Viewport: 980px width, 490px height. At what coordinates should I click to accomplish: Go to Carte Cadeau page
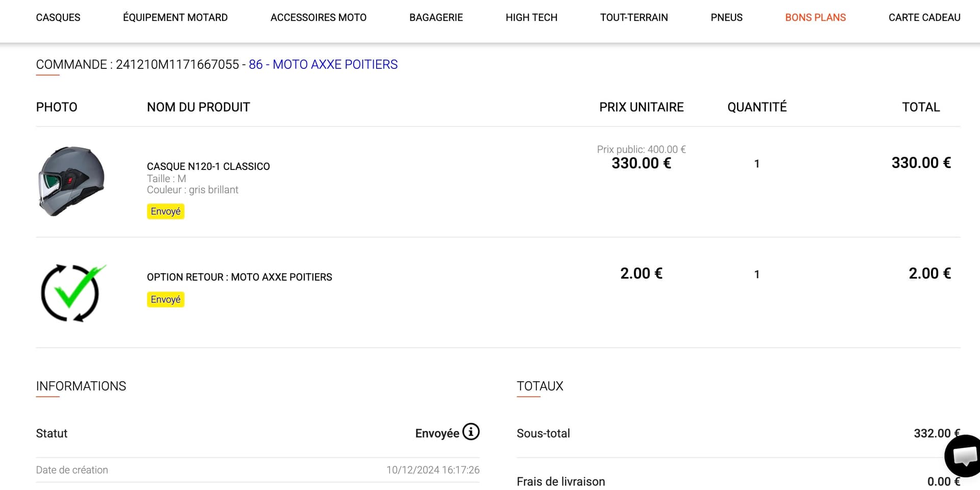pyautogui.click(x=924, y=17)
